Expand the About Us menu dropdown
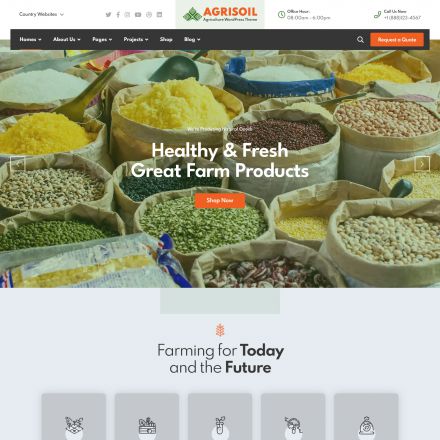The image size is (440, 440). tap(67, 39)
